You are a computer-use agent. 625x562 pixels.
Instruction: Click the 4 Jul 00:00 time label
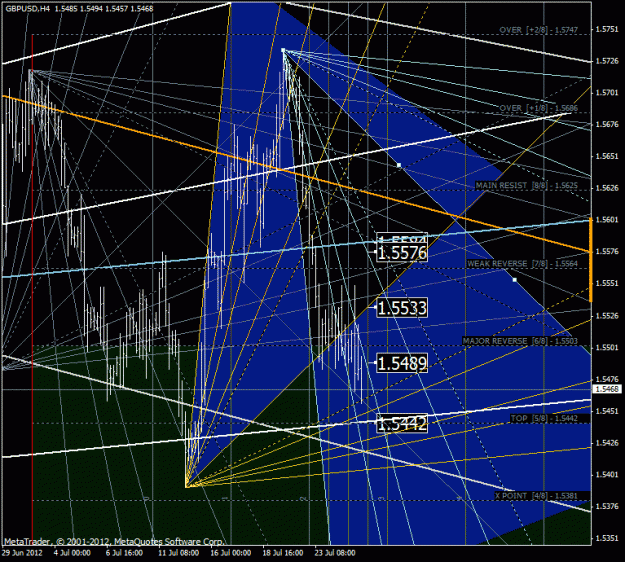tap(72, 553)
